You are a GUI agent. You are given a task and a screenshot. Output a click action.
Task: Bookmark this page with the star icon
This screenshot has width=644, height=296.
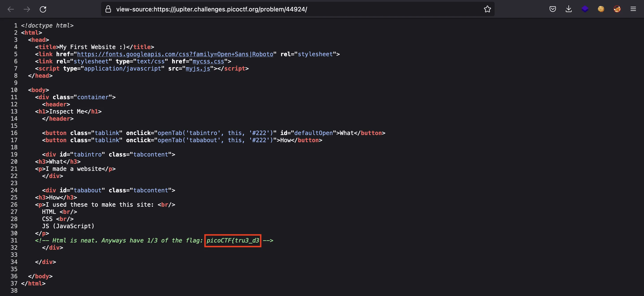487,9
